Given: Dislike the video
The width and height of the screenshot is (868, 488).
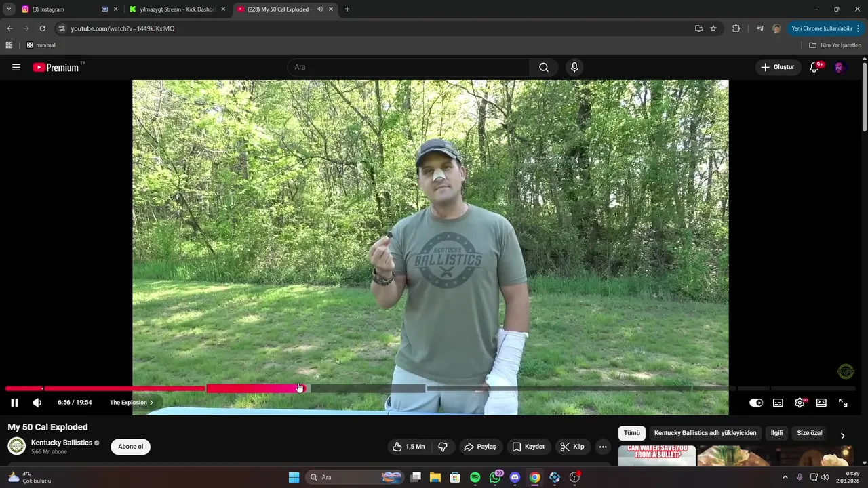Looking at the screenshot, I should click(443, 447).
